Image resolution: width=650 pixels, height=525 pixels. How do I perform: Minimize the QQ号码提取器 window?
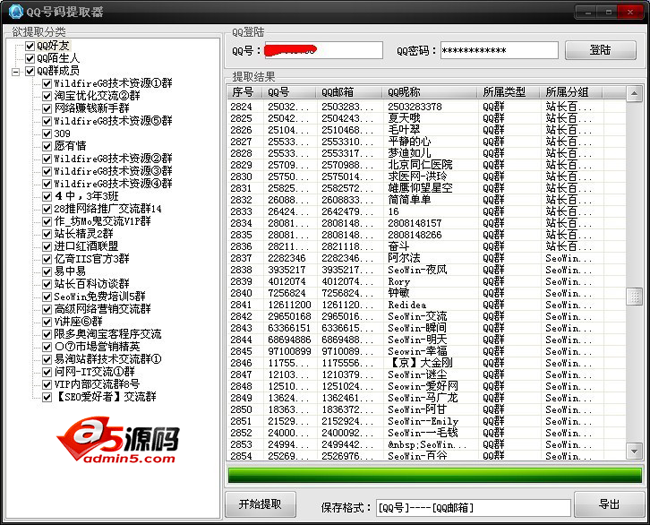(x=587, y=12)
